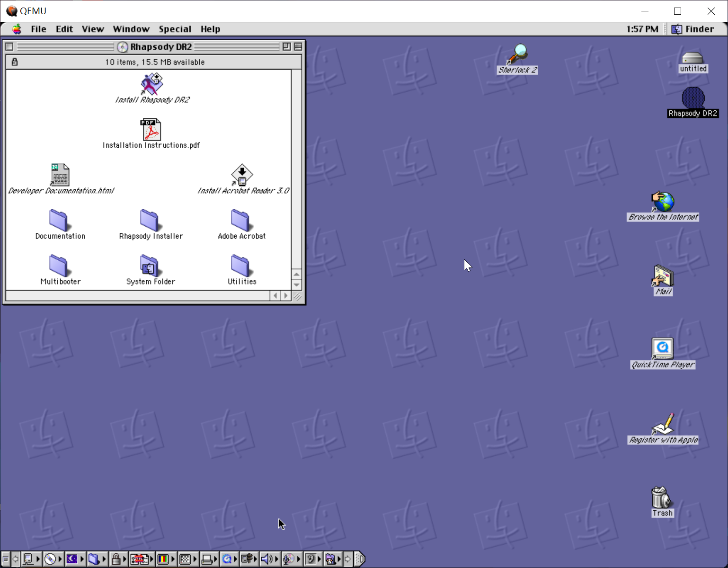Screen dimensions: 728x568
Task: Open the Window menu
Action: [x=131, y=29]
